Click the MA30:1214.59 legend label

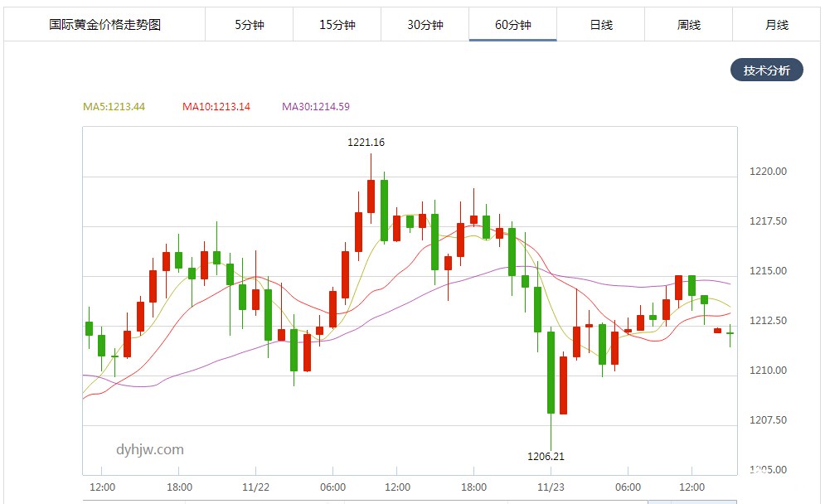coord(316,107)
